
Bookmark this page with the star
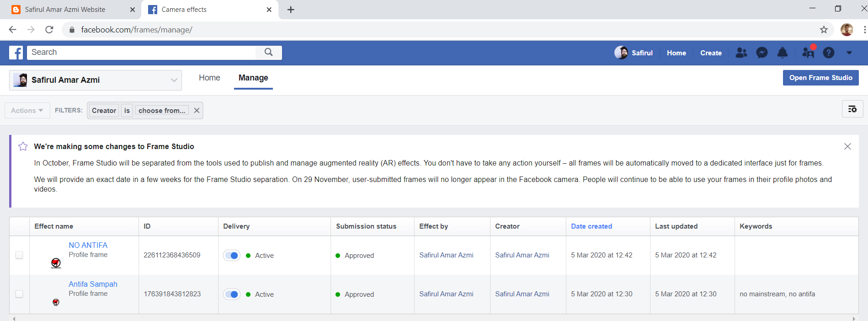[824, 30]
